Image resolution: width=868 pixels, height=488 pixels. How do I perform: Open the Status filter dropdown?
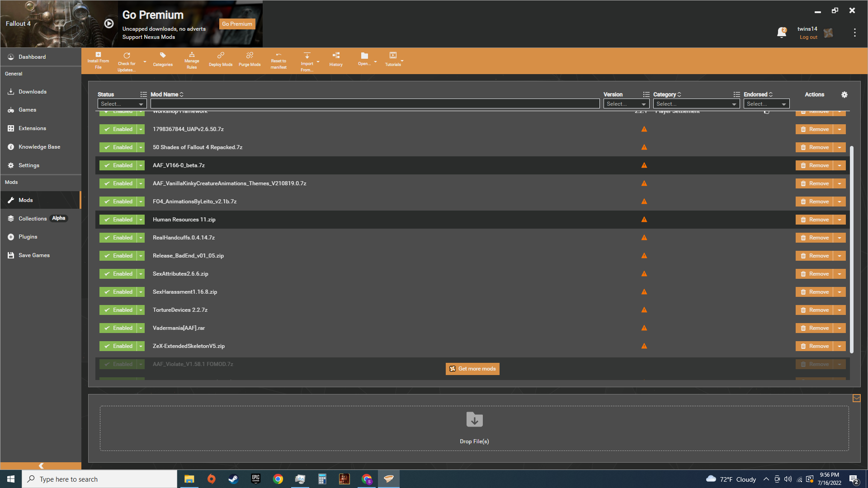coord(122,104)
